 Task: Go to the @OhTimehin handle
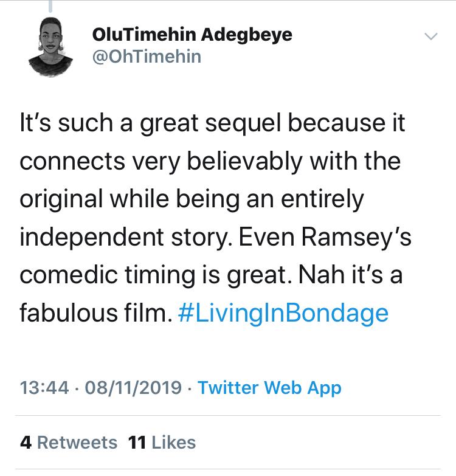tap(147, 57)
